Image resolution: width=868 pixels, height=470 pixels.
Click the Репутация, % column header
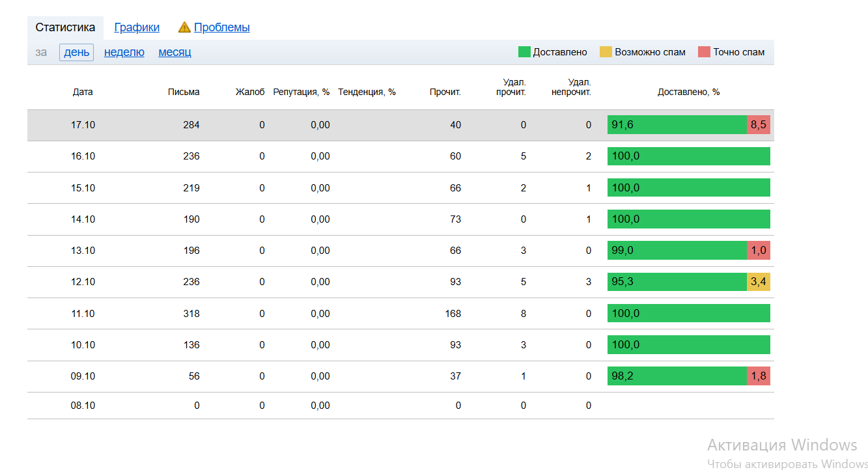click(301, 92)
